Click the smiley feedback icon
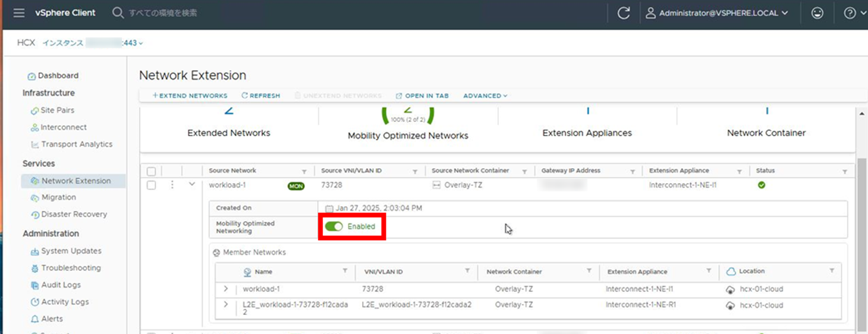The width and height of the screenshot is (868, 334). (x=817, y=13)
